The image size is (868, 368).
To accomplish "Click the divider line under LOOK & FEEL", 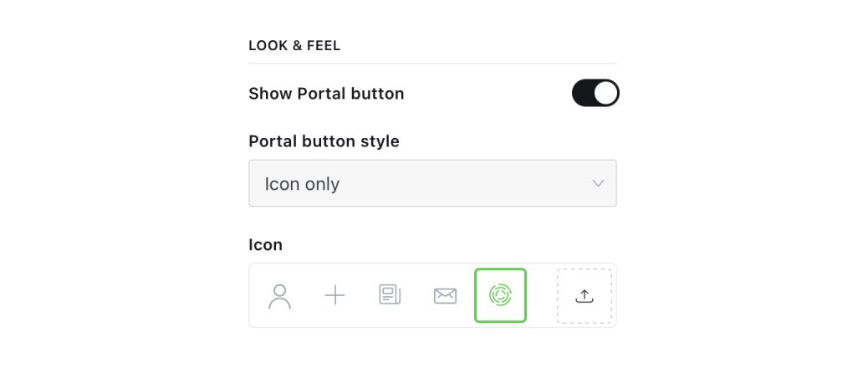I will click(x=432, y=64).
